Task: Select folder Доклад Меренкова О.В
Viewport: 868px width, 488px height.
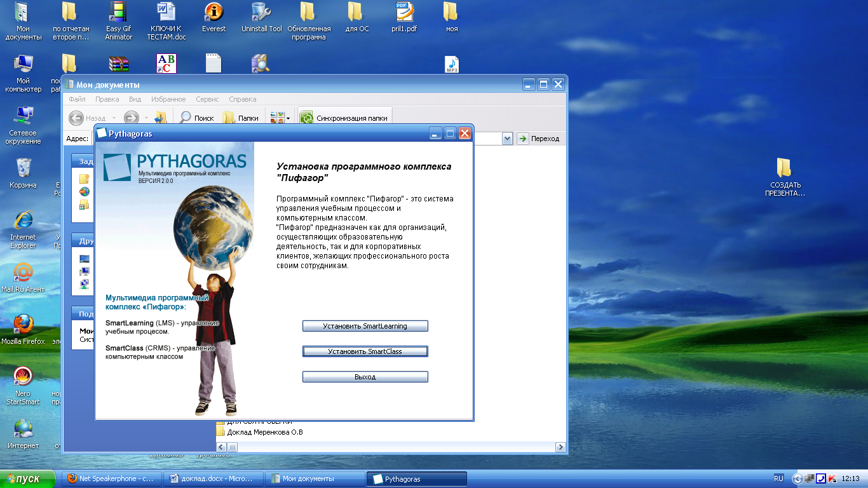Action: pyautogui.click(x=260, y=433)
